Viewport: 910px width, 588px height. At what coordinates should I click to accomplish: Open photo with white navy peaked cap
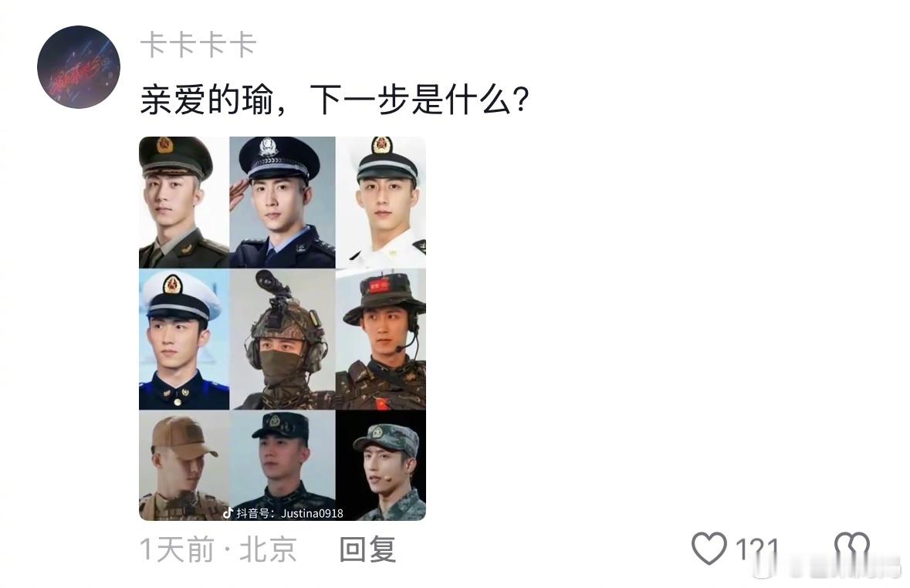pyautogui.click(x=184, y=339)
